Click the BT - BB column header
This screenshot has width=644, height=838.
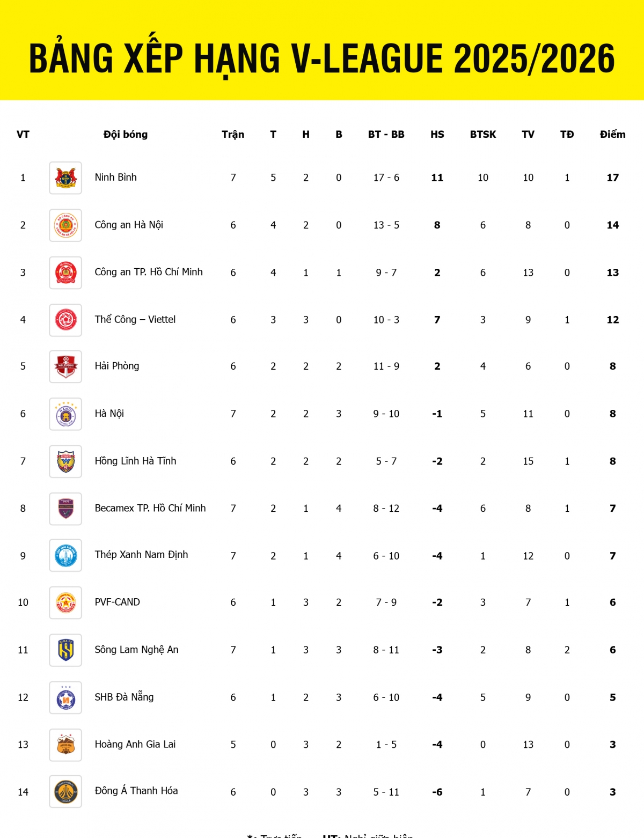386,135
